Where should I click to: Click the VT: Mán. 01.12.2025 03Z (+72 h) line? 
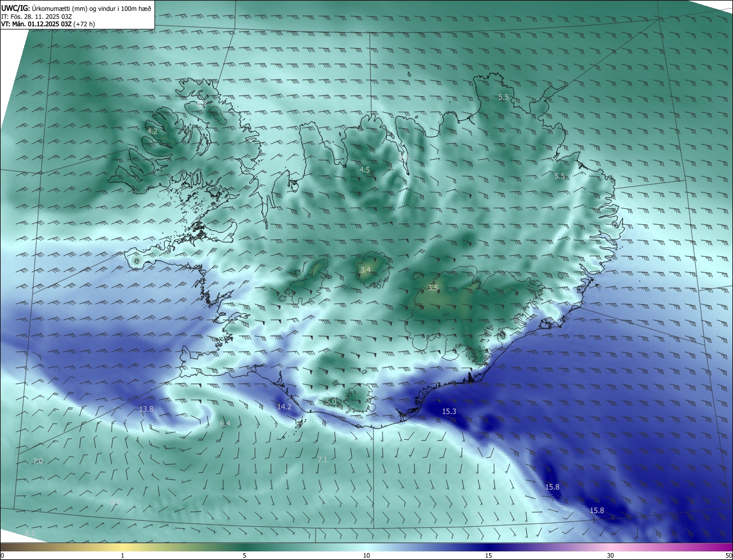click(48, 24)
